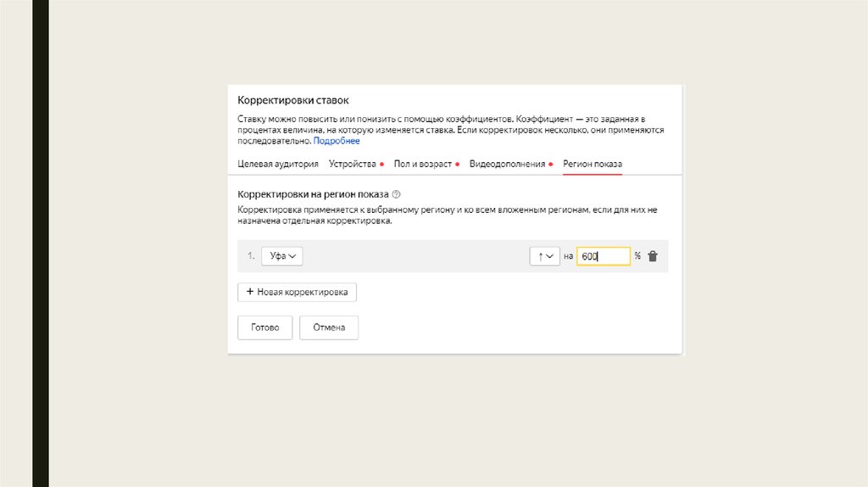Screen dimensions: 868x487
Task: Open the up-arrow bid direction dropdown
Action: [544, 256]
